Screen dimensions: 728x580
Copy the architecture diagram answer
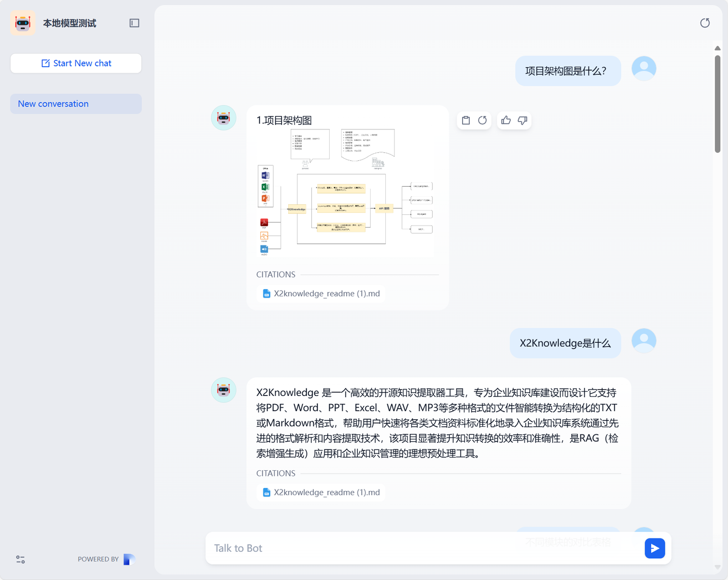(x=466, y=120)
